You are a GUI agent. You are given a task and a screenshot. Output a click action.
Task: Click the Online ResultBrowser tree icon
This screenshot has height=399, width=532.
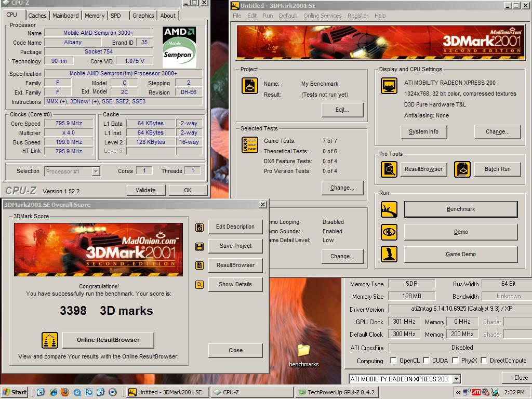pos(50,340)
